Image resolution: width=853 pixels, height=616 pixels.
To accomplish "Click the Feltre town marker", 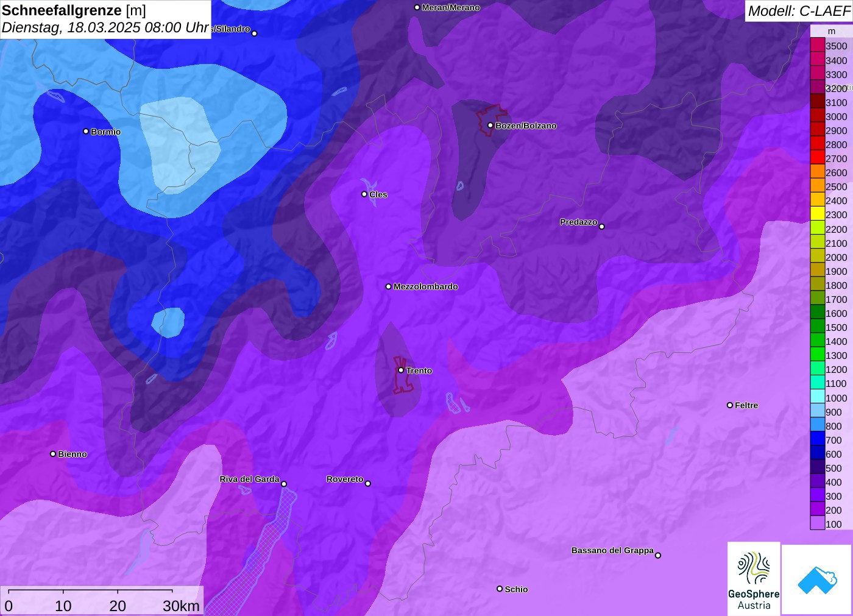I will pyautogui.click(x=730, y=405).
